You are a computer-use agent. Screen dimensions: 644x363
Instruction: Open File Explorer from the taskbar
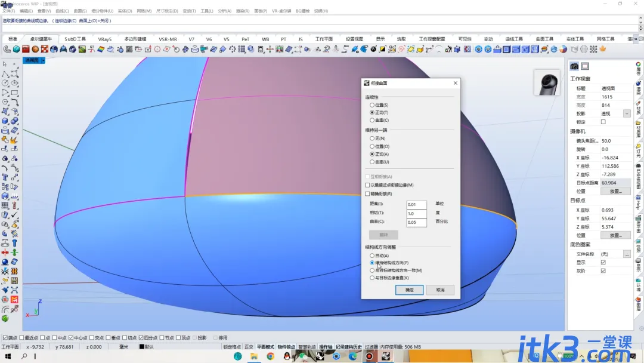click(254, 356)
